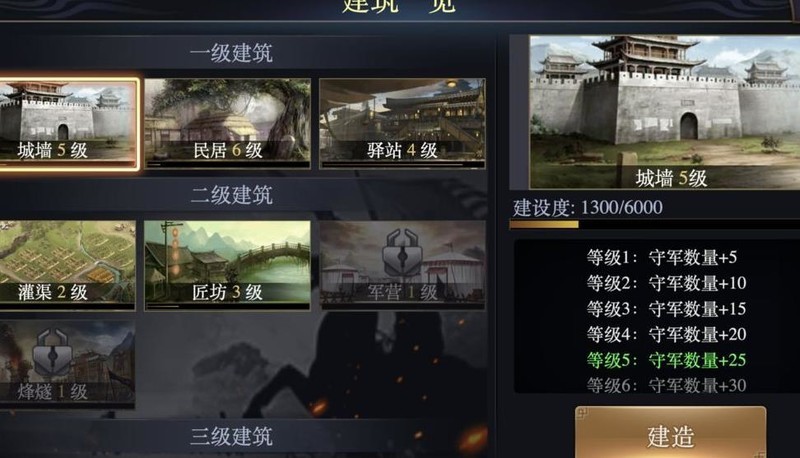The image size is (800, 458).
Task: Click the 三级建筑 section header
Action: (231, 436)
